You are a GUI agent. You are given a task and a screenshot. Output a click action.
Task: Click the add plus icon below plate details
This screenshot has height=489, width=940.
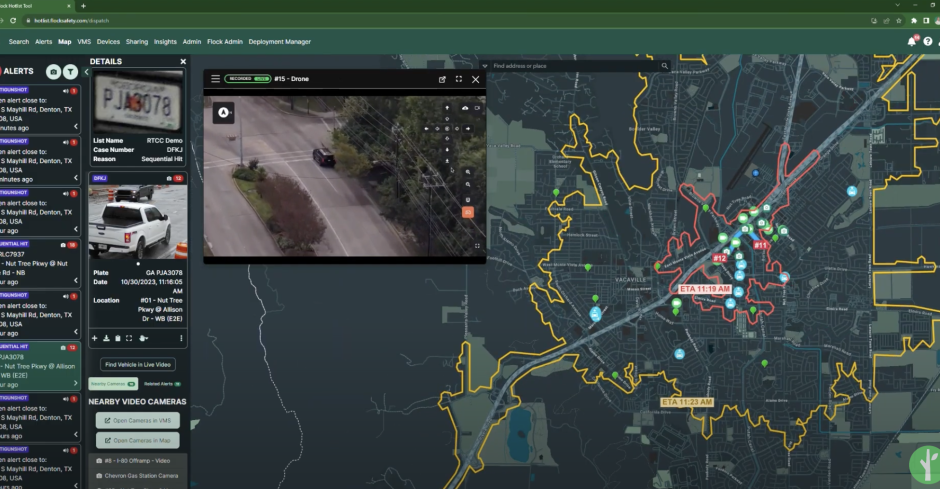[x=94, y=339]
